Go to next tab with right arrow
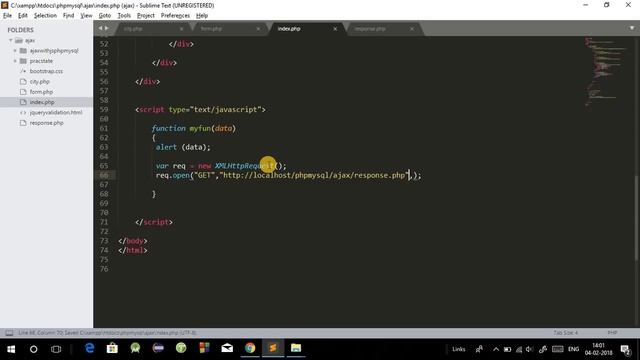The width and height of the screenshot is (640, 360). tap(107, 28)
